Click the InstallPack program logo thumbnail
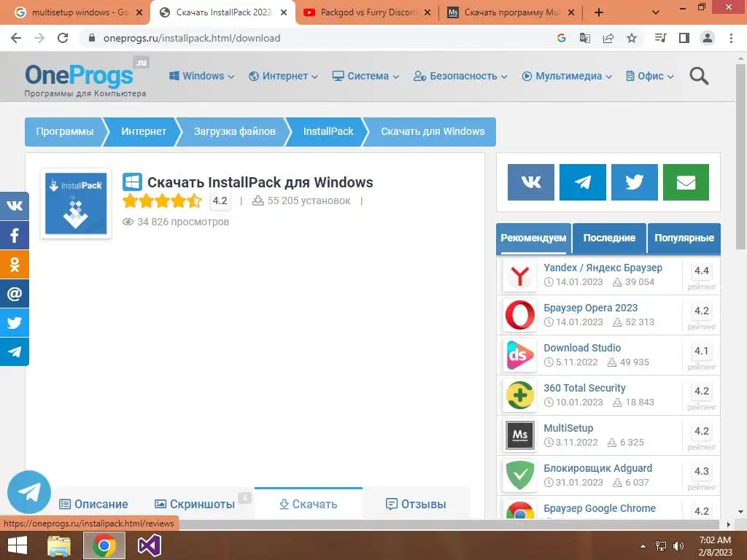Screen dimensions: 747x560 [x=76, y=203]
